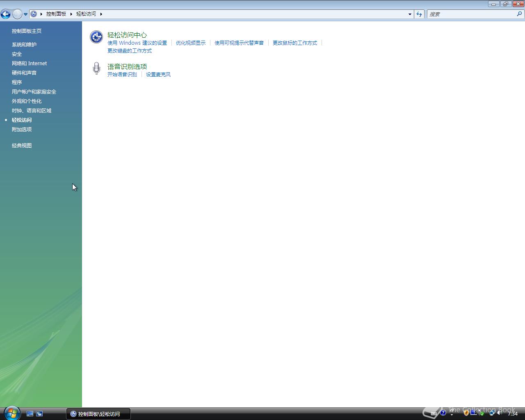Click the blue help question mark tray icon
525x420 pixels.
(443, 413)
